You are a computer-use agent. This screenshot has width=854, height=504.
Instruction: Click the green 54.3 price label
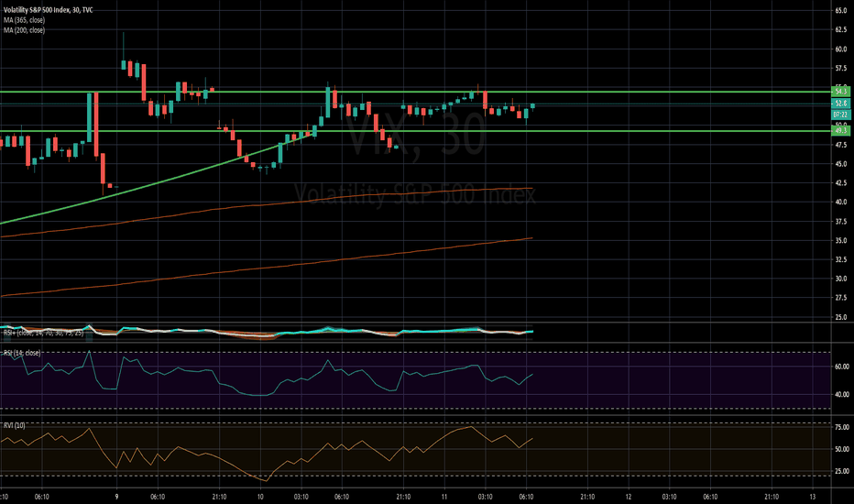pos(841,92)
